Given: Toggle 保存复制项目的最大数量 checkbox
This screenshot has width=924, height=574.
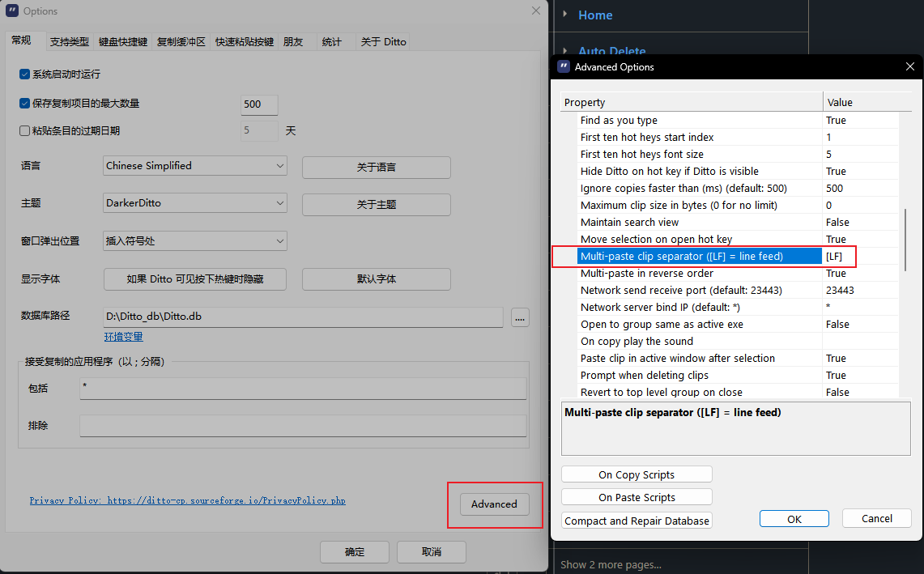Looking at the screenshot, I should coord(25,103).
